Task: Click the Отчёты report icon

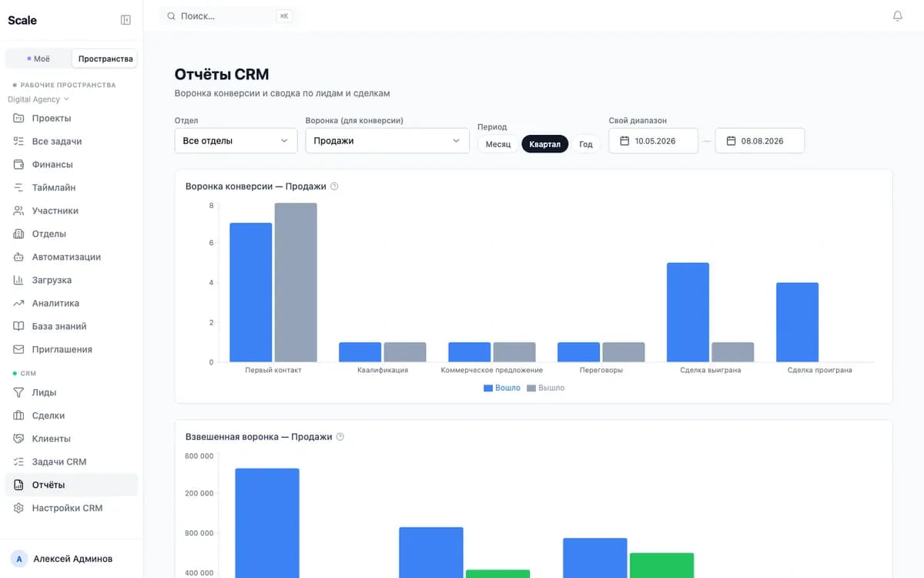Action: click(x=18, y=485)
